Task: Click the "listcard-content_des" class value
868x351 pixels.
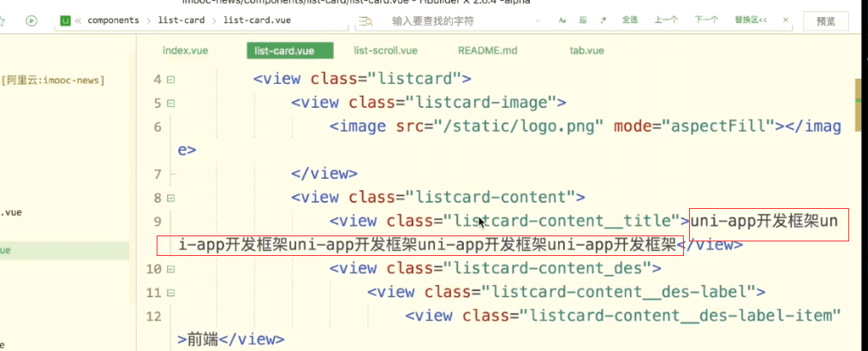Action: click(547, 269)
